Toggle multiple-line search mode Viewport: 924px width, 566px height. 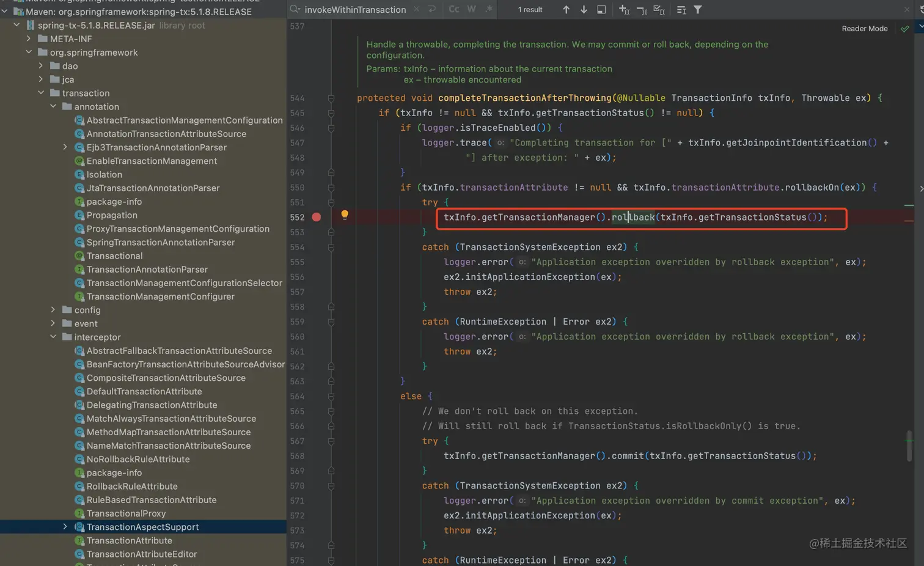pos(681,9)
